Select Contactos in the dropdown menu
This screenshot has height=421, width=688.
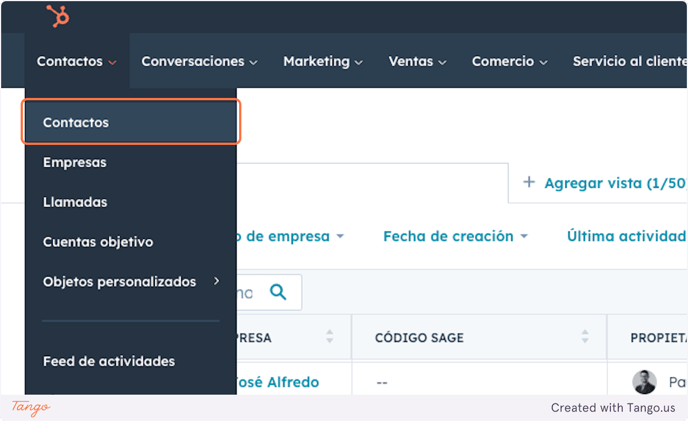point(131,122)
